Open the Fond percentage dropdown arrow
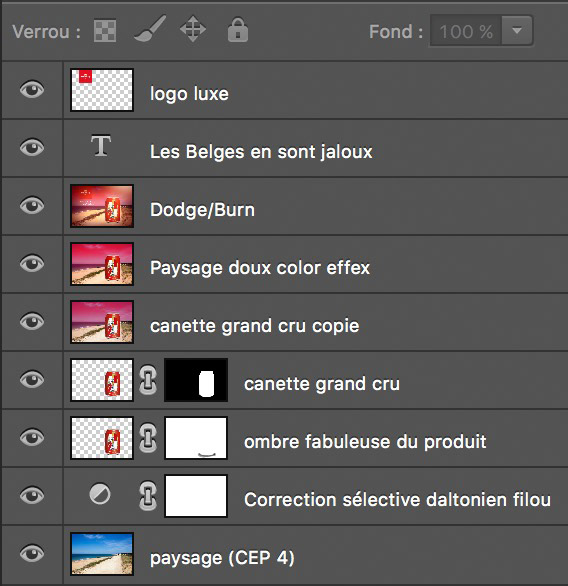This screenshot has width=568, height=586. 517,31
